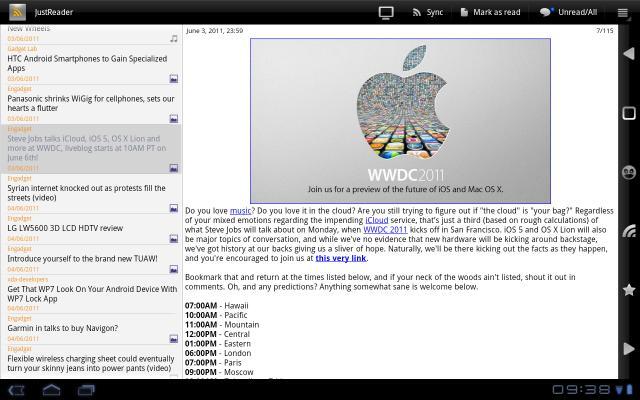Tap the Android home button

click(x=51, y=390)
